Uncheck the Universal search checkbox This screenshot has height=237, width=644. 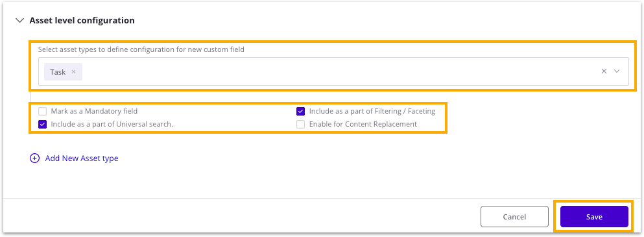[42, 124]
